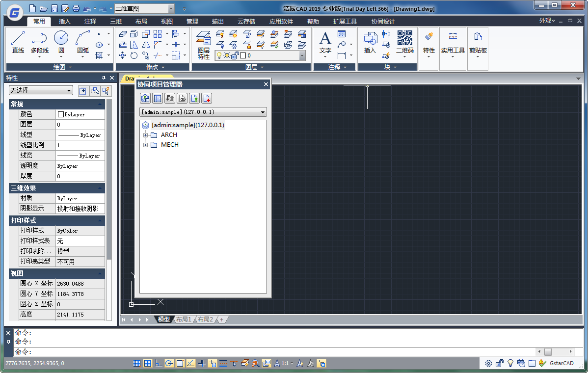Toggle grid display in the status bar

147,363
